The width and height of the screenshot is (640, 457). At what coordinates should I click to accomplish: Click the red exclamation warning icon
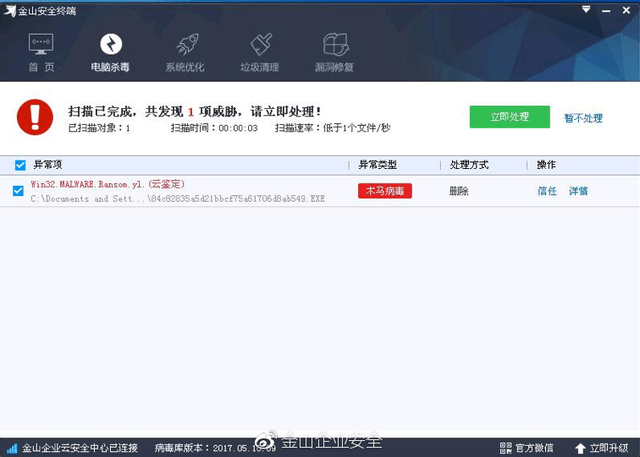click(35, 117)
